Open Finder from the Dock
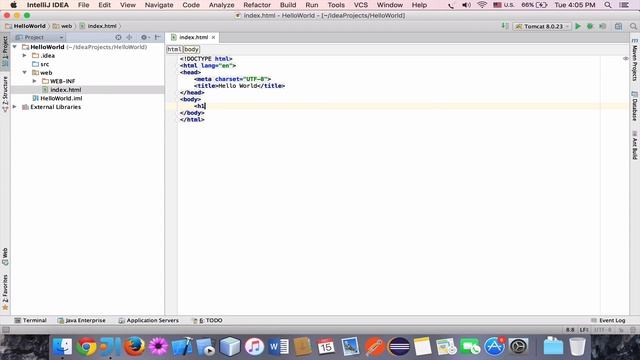 coord(62,347)
